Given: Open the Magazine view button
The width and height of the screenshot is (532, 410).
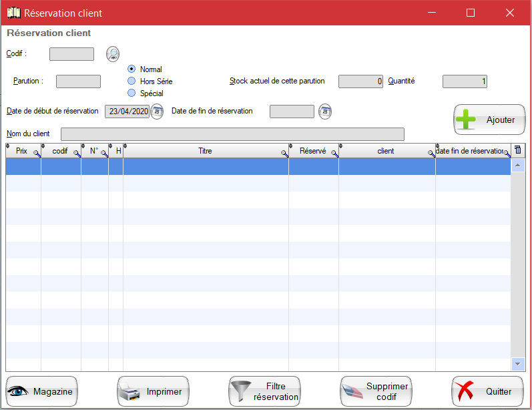Looking at the screenshot, I should (42, 391).
